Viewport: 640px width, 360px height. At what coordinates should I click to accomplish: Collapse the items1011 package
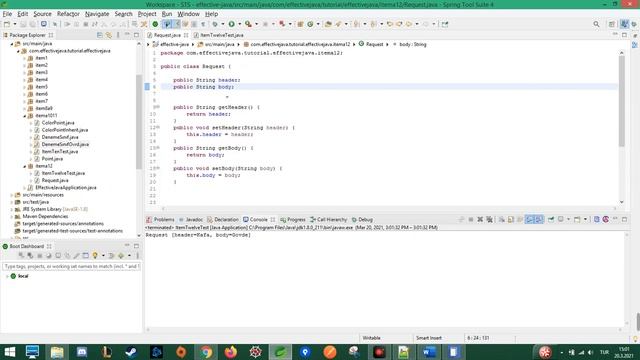pyautogui.click(x=24, y=116)
